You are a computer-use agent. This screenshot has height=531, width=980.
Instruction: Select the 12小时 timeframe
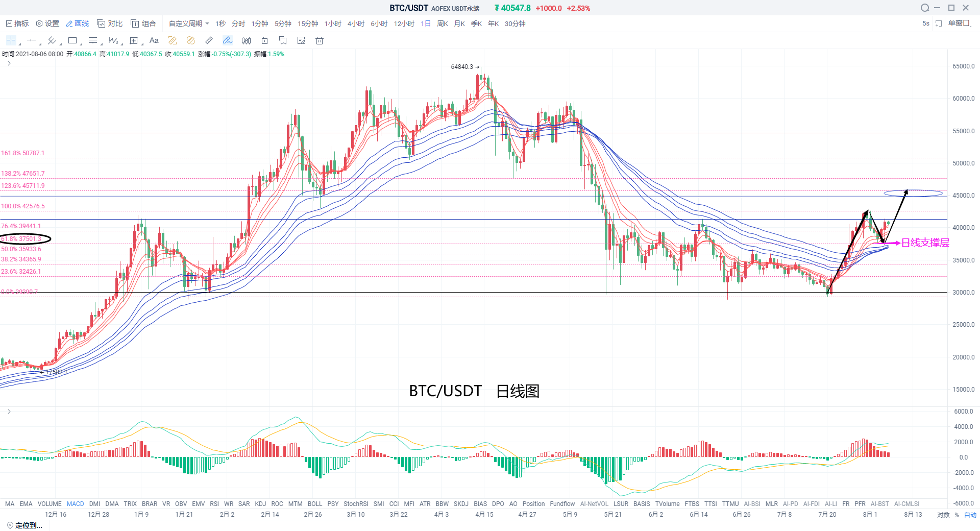(404, 23)
